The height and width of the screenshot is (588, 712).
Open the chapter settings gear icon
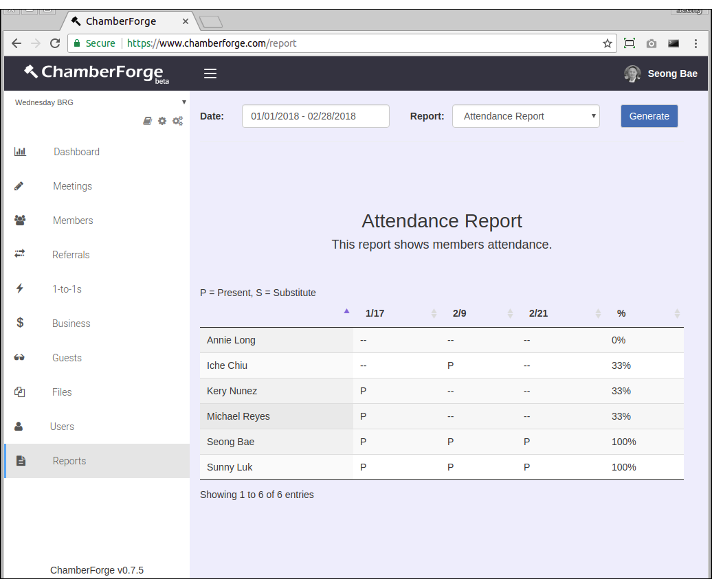[x=162, y=120]
